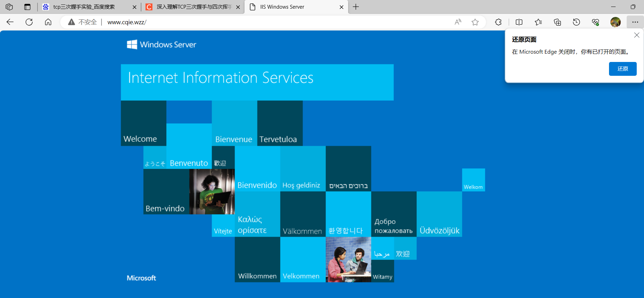644x298 pixels.
Task: Open the Workspaces icon in Edge
Action: (9, 7)
